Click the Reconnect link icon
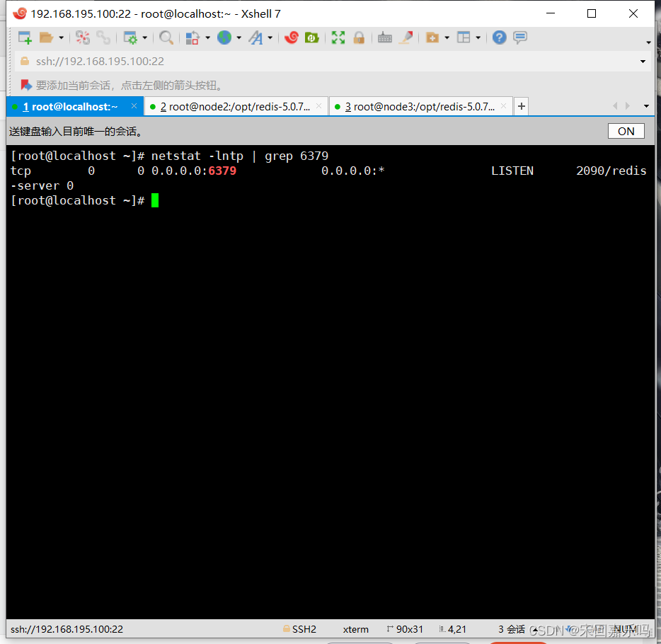Screen dimensions: 661x644 coord(103,38)
